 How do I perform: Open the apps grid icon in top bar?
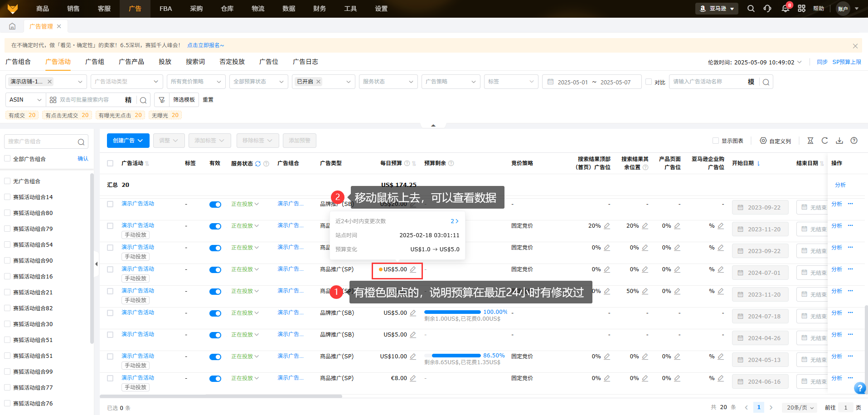(801, 9)
